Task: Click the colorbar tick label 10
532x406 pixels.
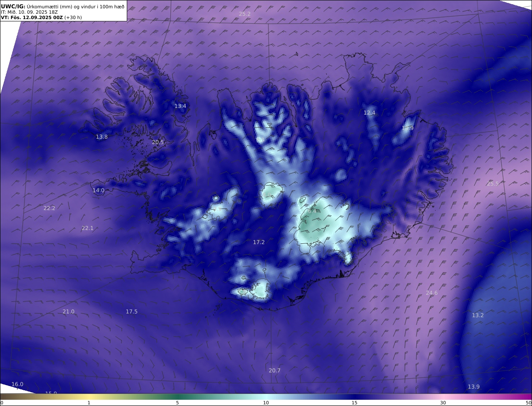Action: click(x=266, y=403)
